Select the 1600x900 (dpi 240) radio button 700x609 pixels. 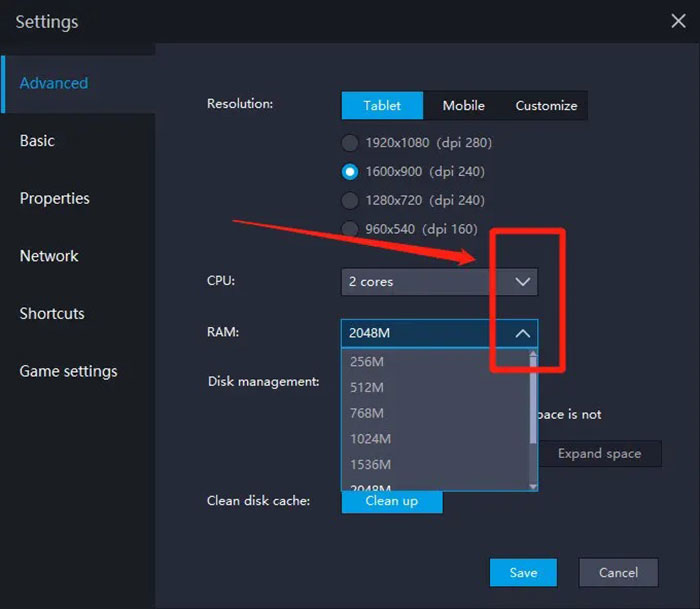[350, 171]
